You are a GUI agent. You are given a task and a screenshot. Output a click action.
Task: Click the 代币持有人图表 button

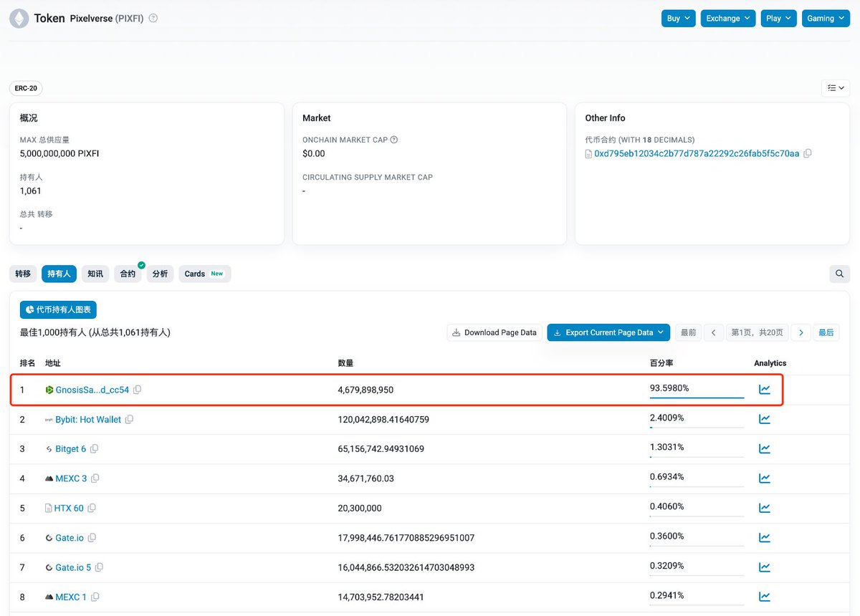[x=58, y=309]
